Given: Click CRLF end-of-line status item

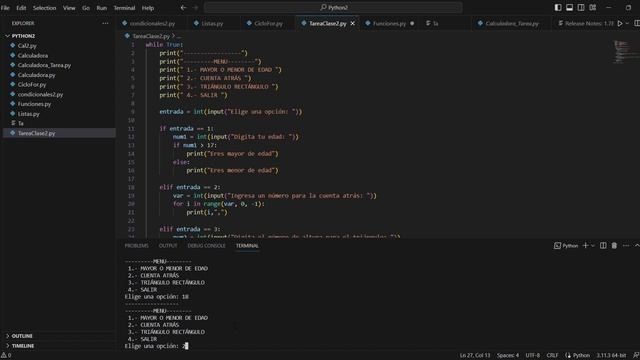Looking at the screenshot, I should (552, 356).
